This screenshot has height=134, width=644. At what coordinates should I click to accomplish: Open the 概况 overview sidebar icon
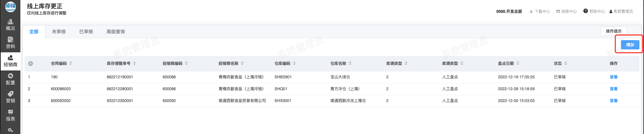[x=10, y=25]
